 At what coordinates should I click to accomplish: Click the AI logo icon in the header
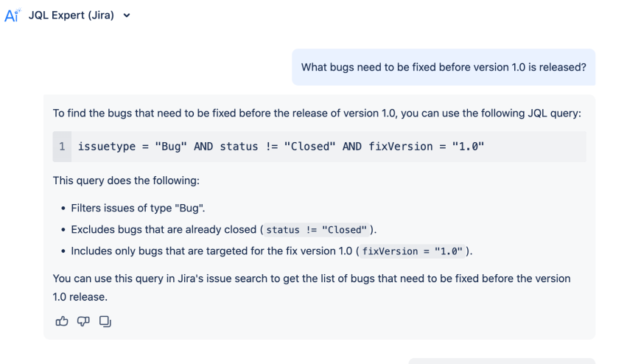point(12,15)
